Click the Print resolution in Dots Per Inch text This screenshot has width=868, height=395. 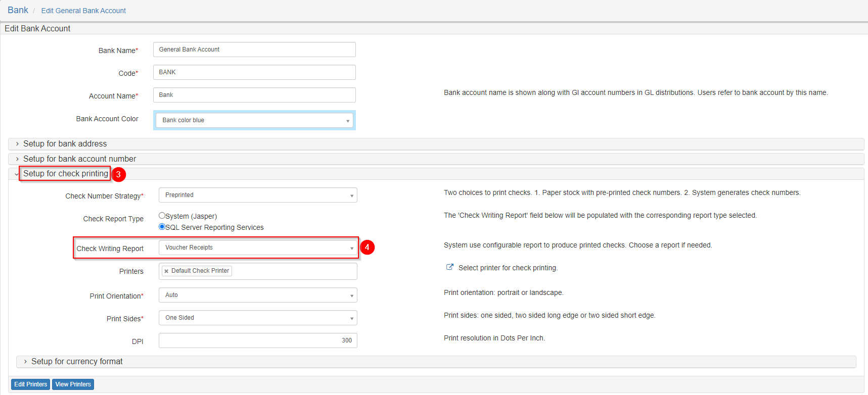click(494, 338)
